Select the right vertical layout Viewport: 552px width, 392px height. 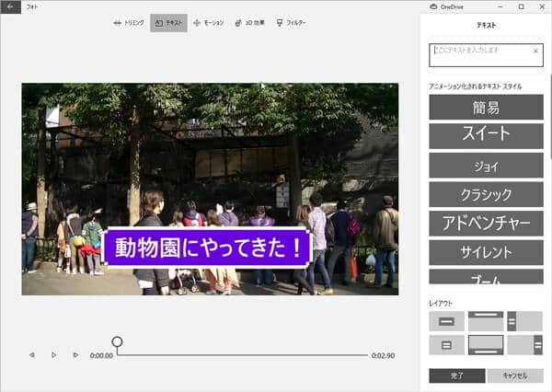click(524, 345)
